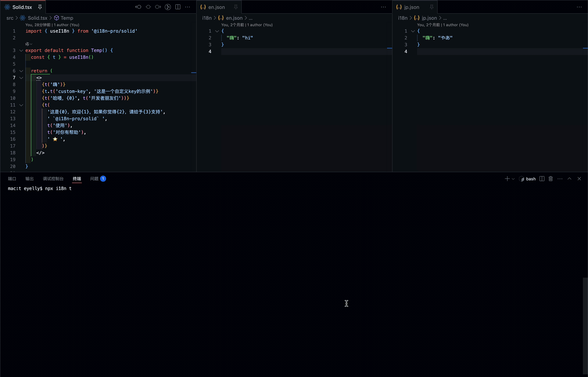Toggle pin on jp.json tab
The image size is (588, 377).
point(432,7)
